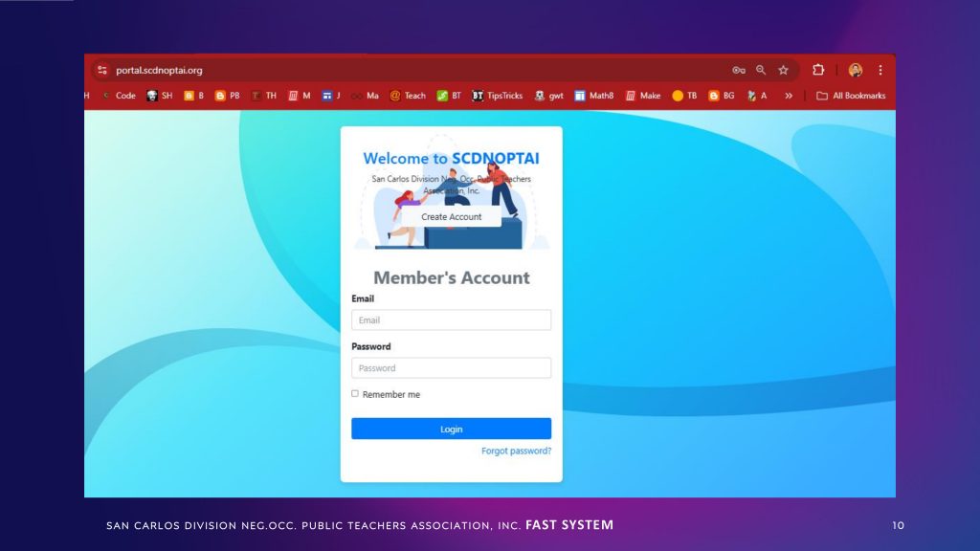The height and width of the screenshot is (551, 980).
Task: Open the B bookmark
Action: click(193, 96)
